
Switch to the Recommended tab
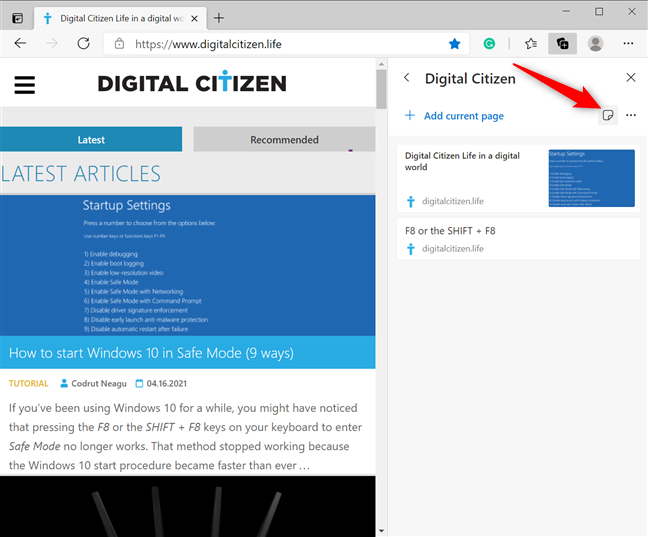click(284, 139)
